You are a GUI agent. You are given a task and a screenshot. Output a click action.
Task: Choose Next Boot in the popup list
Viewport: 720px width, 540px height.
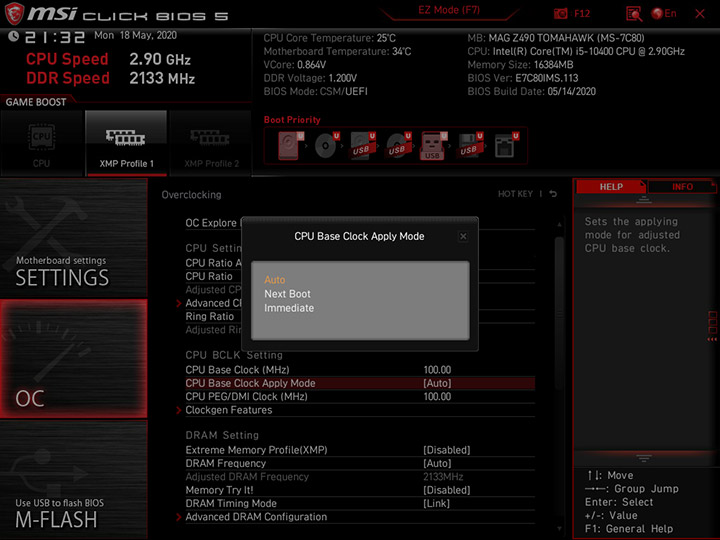click(x=287, y=294)
